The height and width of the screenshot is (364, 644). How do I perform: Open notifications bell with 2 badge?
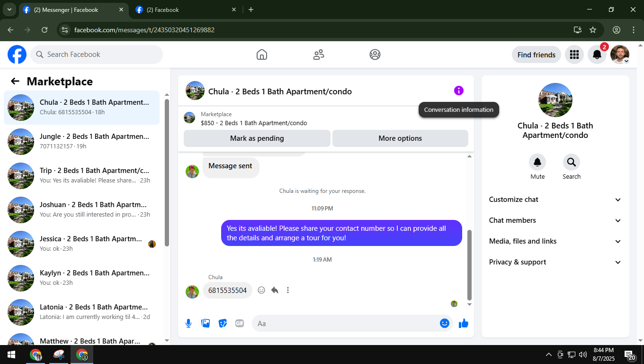[x=597, y=55]
